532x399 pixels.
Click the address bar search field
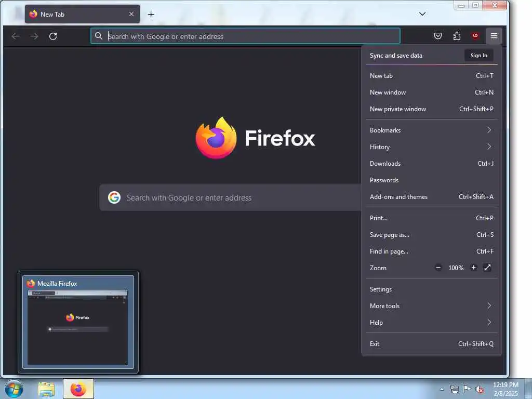[245, 36]
